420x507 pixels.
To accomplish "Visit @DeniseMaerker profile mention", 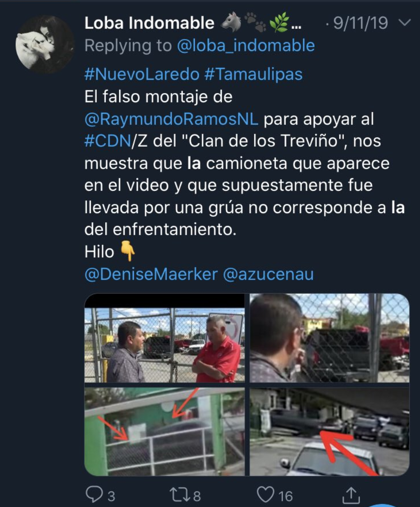I will 151,274.
